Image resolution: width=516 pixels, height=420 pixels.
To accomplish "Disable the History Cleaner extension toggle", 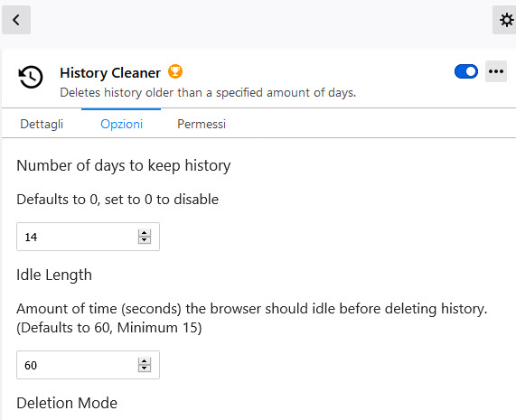I will [x=466, y=71].
